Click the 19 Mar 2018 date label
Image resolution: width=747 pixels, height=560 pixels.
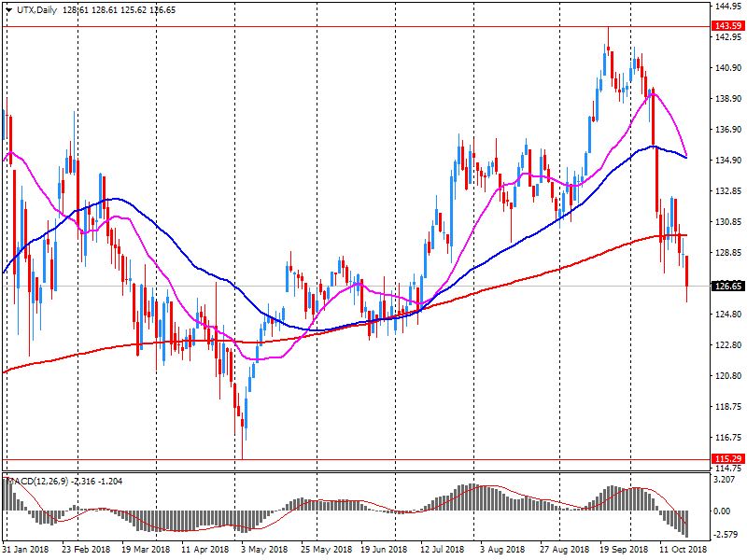tap(146, 549)
